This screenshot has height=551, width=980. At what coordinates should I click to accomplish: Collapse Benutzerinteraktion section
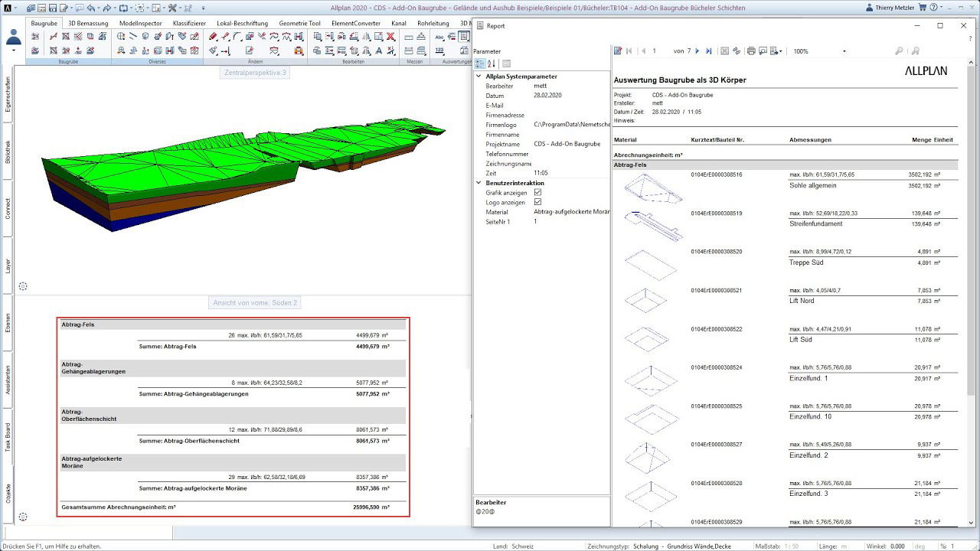[479, 183]
